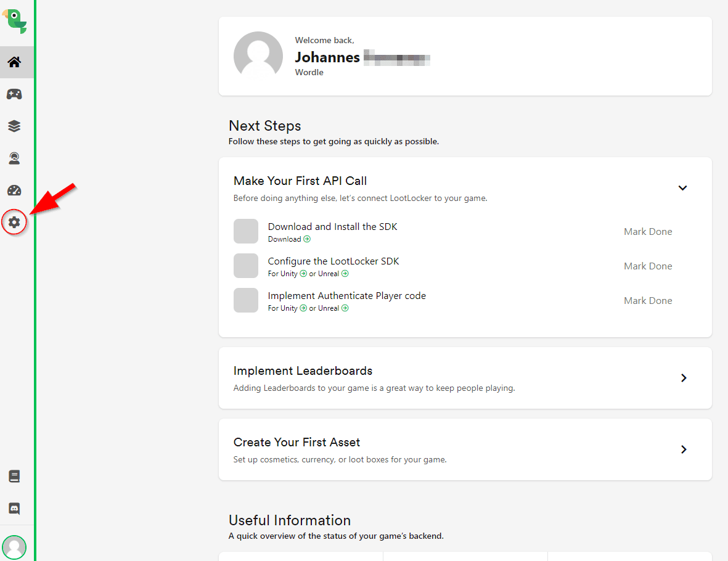Check Implement Authenticate Player code box
Viewport: 728px width, 561px height.
coord(245,300)
